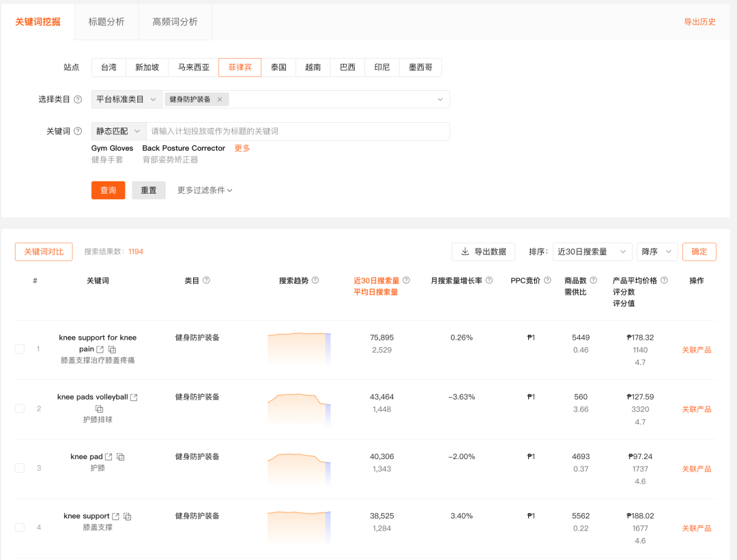Click help icon beside 近30日搜索量 header
The image size is (737, 560).
407,280
